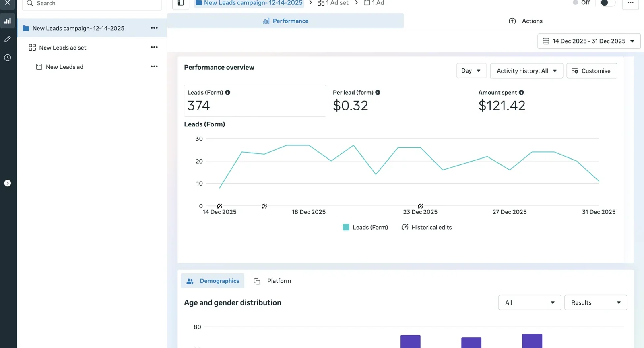Click info icon beside Amount spent
Viewport: 644px width, 348px height.
[x=521, y=93]
